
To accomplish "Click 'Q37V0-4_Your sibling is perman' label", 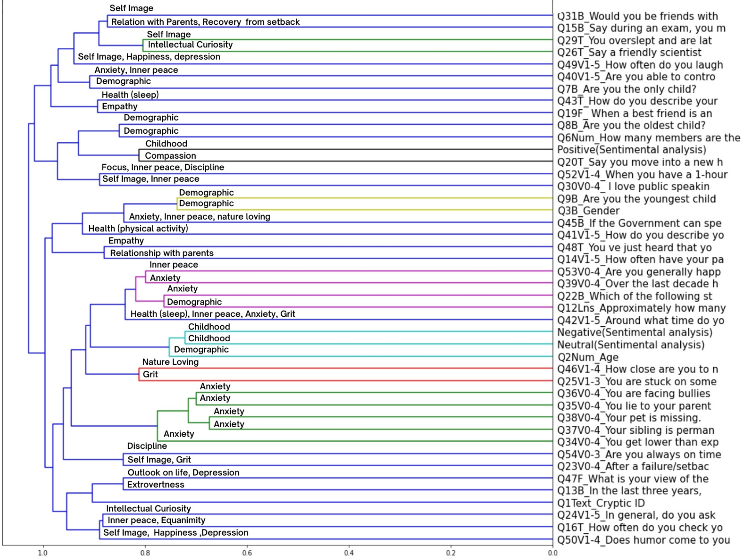I will 636,430.
